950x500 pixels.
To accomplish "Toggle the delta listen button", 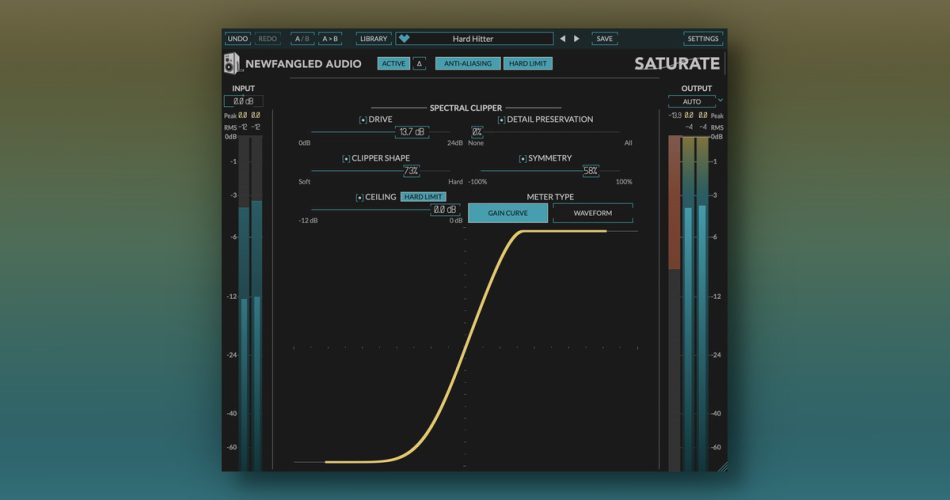I will point(420,64).
